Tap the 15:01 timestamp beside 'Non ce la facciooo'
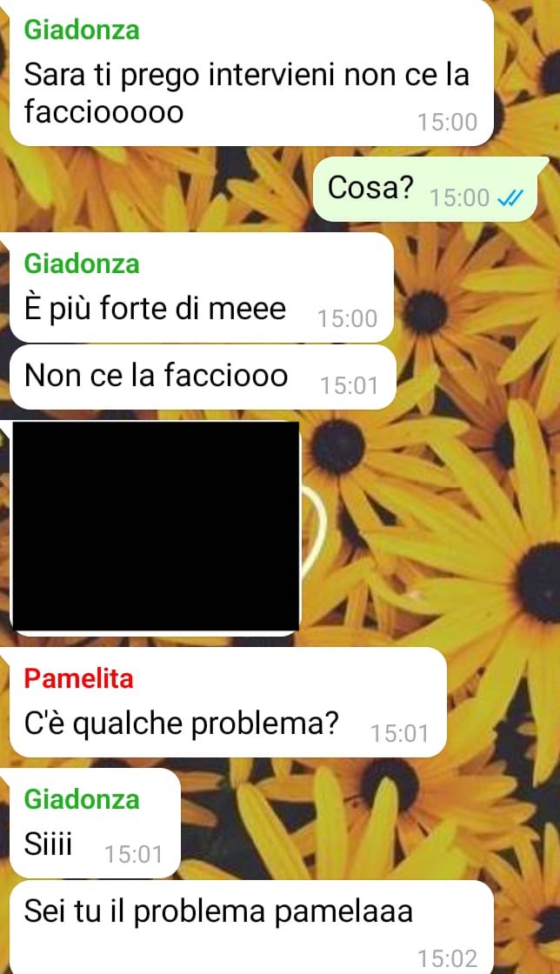This screenshot has width=560, height=974. pos(349,386)
